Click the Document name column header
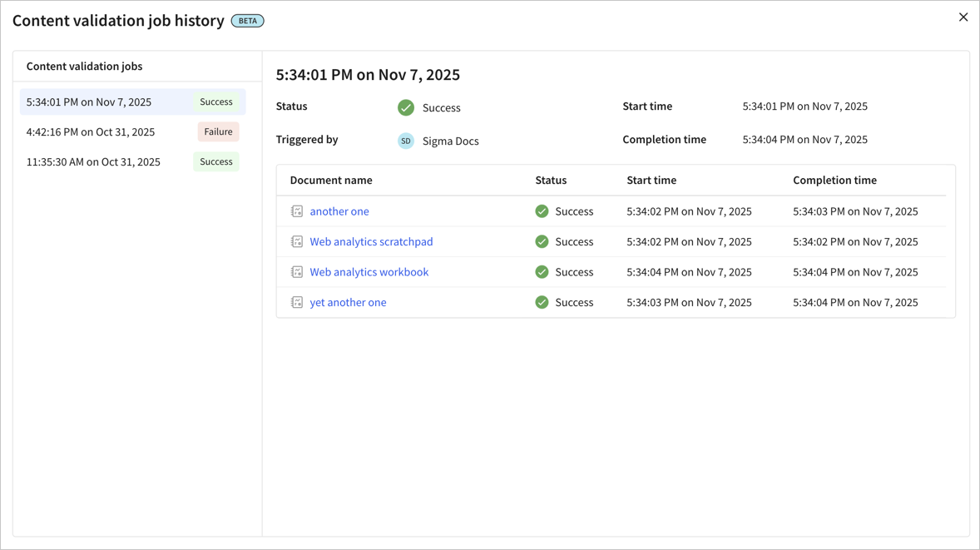 click(x=330, y=180)
